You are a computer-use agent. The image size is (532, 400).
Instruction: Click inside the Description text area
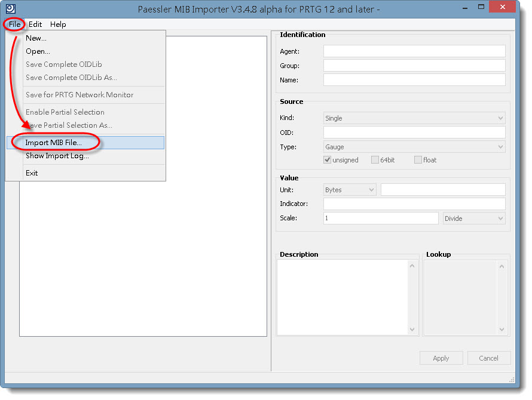pos(343,298)
